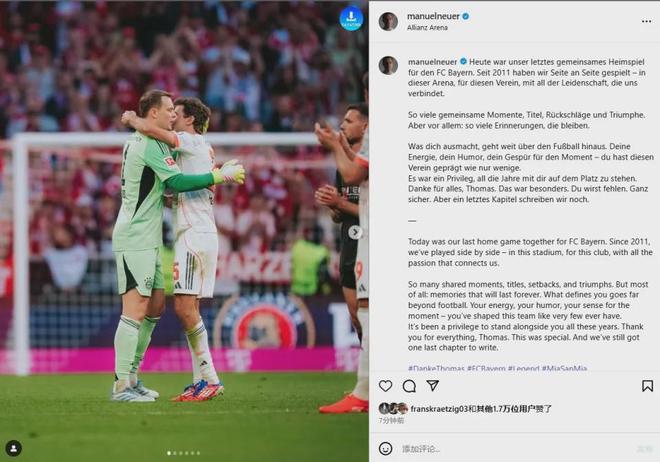Open the three-dot more options menu
660x462 pixels.
click(646, 21)
